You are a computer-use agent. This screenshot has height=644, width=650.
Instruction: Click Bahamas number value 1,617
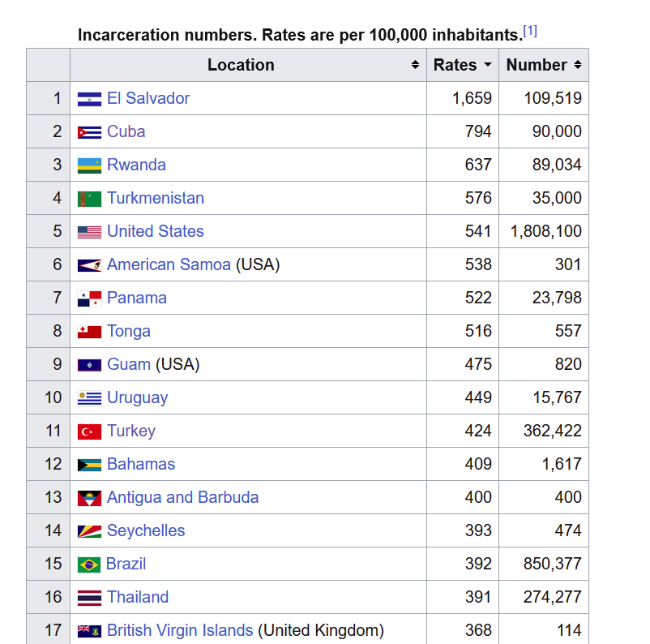562,464
